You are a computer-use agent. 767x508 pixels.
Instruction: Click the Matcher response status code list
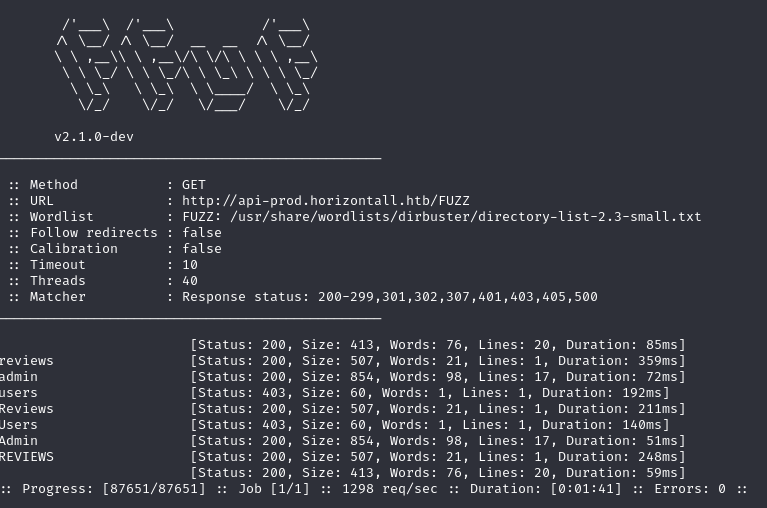pos(390,297)
